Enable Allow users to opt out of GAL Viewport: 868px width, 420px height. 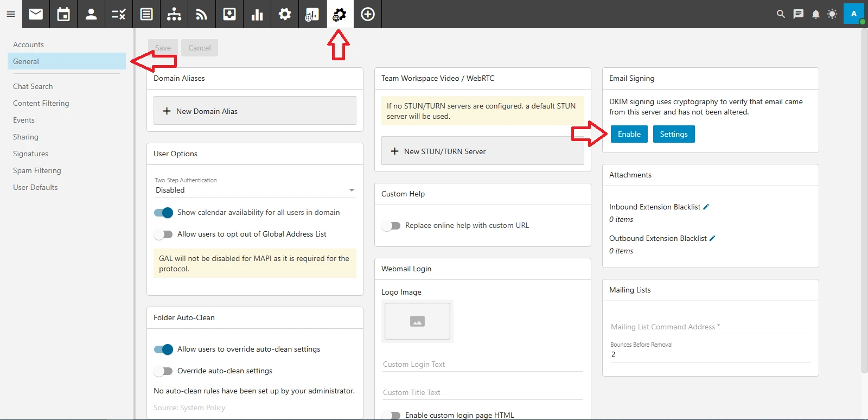(x=163, y=234)
